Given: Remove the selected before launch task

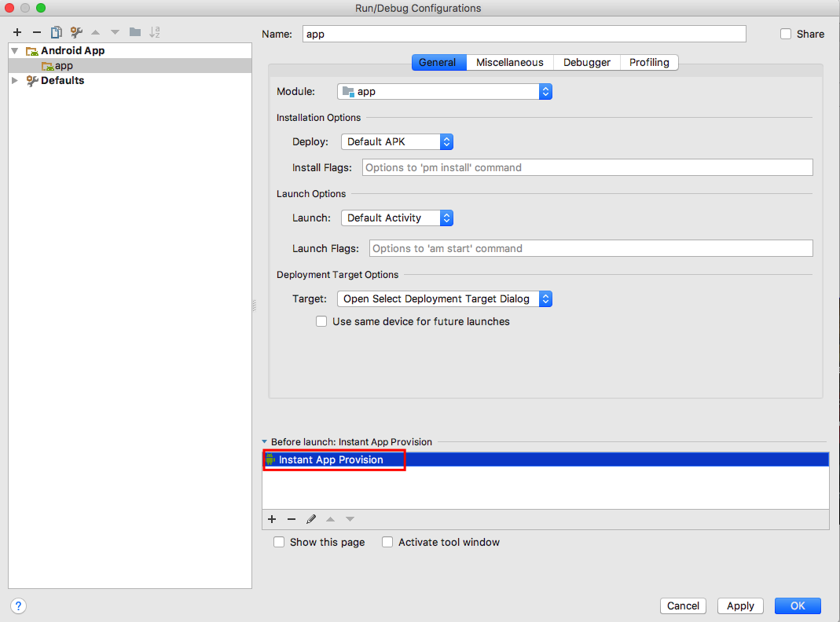Looking at the screenshot, I should pyautogui.click(x=292, y=519).
